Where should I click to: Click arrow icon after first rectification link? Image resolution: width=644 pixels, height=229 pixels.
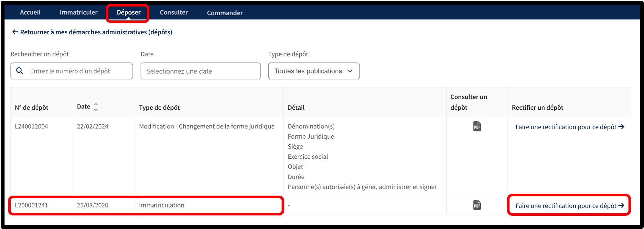click(621, 127)
